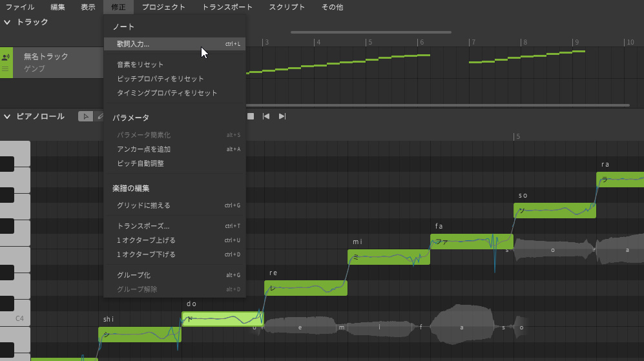Select the 無名トラック track name

(x=46, y=57)
